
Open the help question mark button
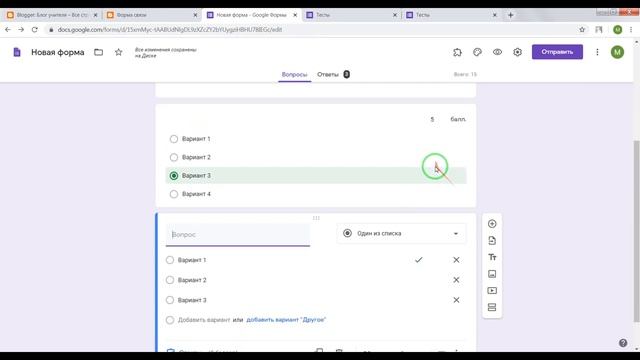point(623,343)
